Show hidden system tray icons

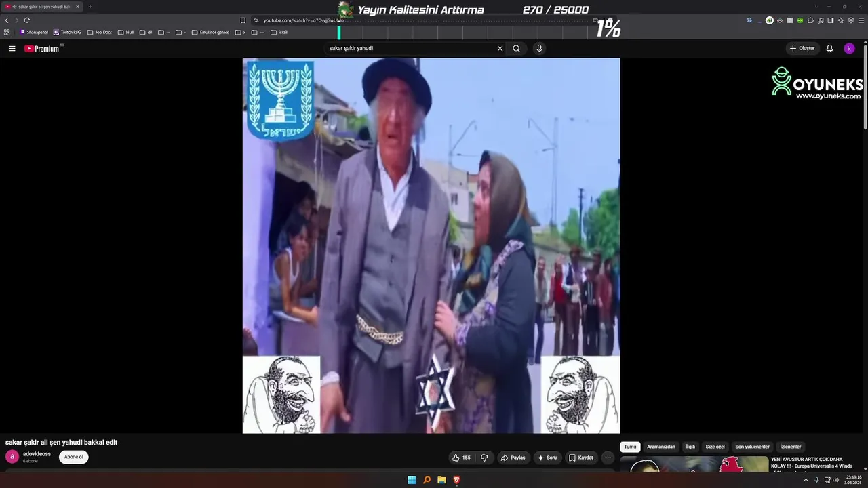coord(806,480)
